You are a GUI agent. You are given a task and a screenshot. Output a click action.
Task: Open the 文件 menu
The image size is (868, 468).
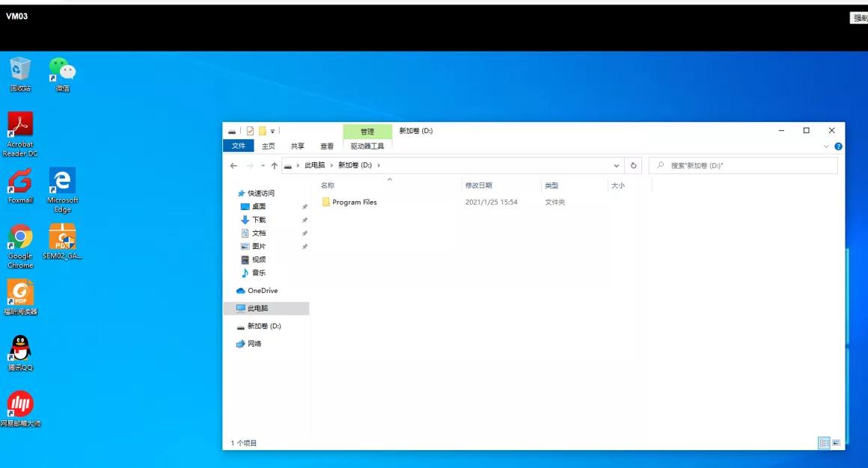tap(238, 146)
